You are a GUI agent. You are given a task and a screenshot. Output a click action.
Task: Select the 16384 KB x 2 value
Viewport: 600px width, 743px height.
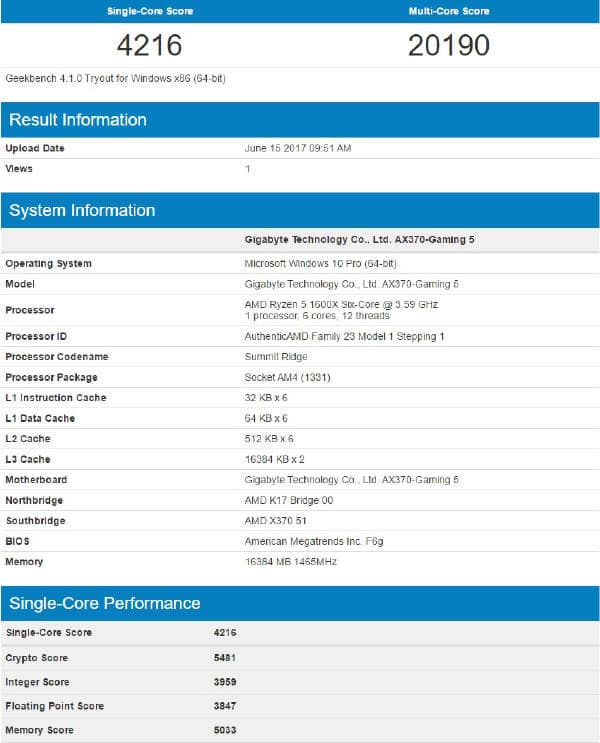274,460
